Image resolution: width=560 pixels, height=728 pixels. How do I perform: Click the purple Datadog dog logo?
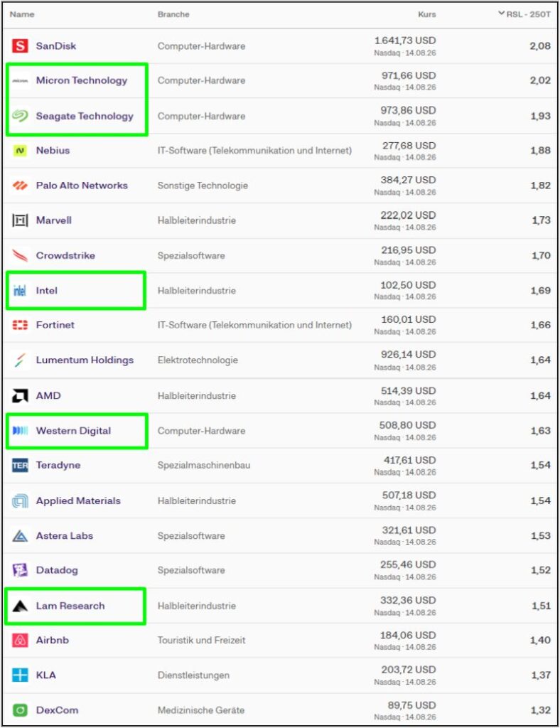(x=20, y=569)
